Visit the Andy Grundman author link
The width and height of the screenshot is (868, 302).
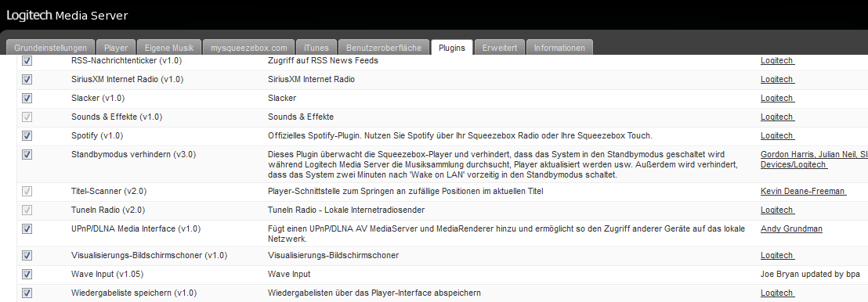pyautogui.click(x=791, y=228)
